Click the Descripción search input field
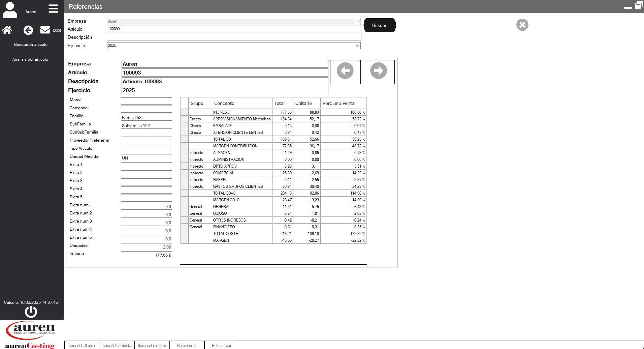This screenshot has height=349, width=644. [234, 37]
